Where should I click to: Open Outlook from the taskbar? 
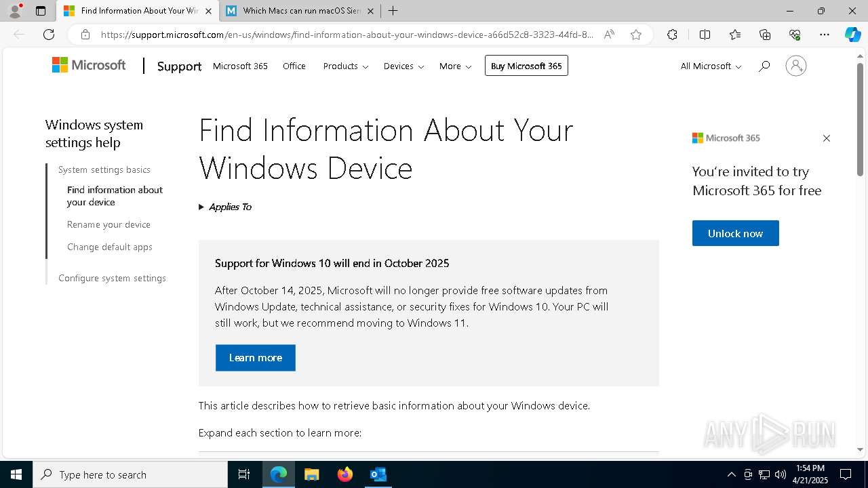378,474
